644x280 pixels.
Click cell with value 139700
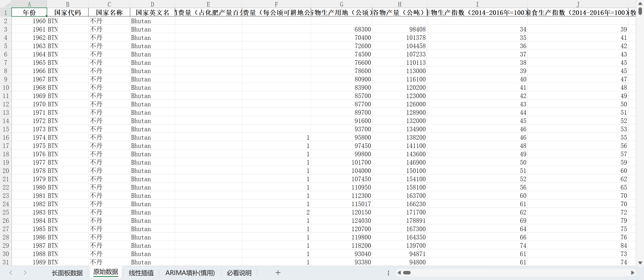tap(400, 245)
